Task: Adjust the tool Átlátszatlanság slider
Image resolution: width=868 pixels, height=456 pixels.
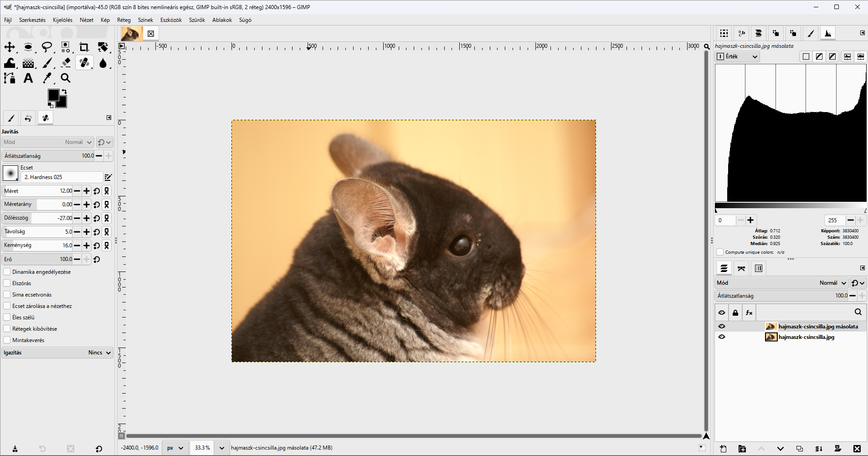Action: point(47,156)
